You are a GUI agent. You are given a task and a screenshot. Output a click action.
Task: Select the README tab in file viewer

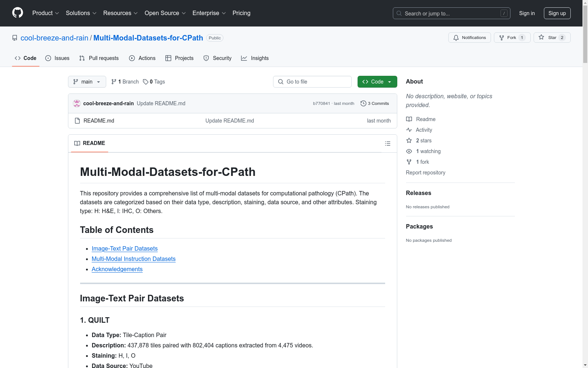[90, 143]
